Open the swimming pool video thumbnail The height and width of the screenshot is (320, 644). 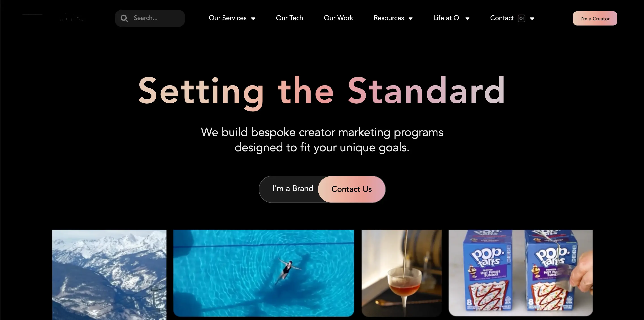[264, 273]
